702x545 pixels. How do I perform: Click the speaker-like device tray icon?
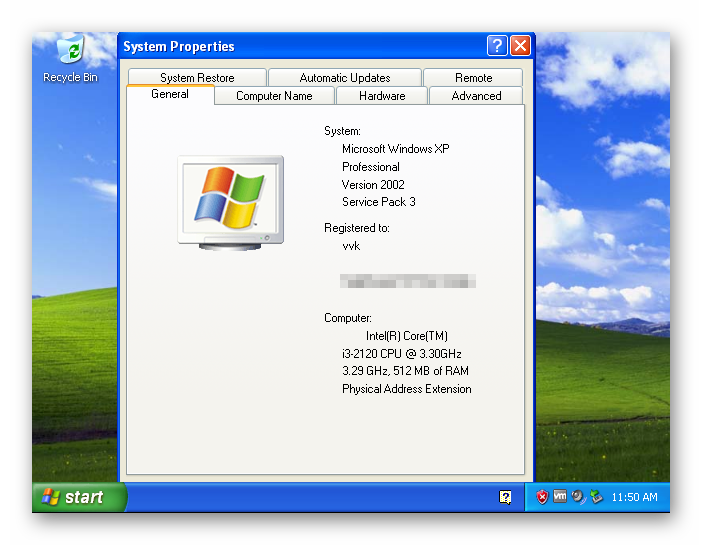pyautogui.click(x=578, y=497)
